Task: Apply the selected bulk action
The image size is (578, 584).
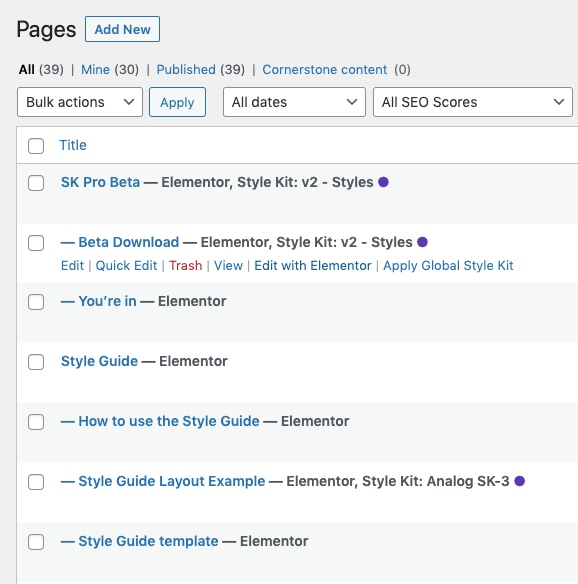Action: click(x=177, y=102)
